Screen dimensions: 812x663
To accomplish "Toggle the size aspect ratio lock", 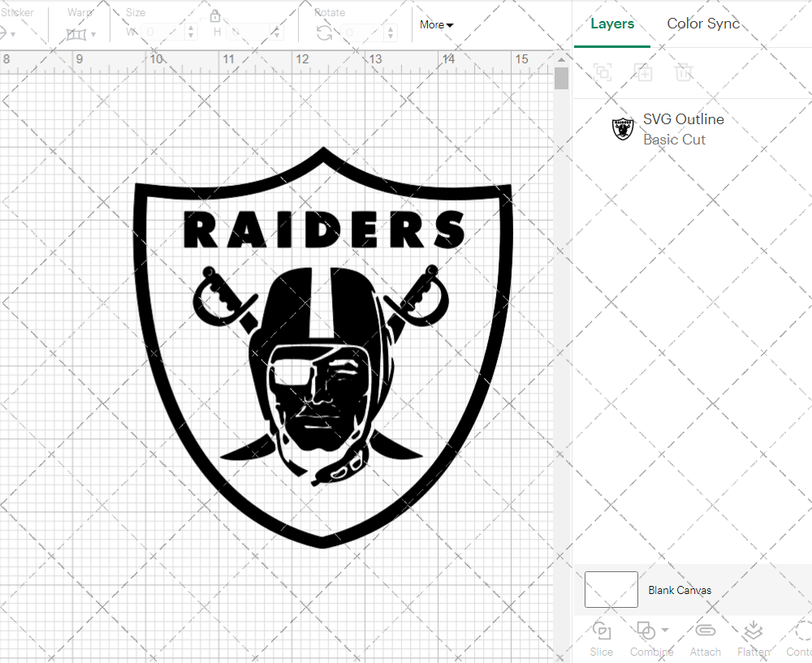I will (x=215, y=16).
